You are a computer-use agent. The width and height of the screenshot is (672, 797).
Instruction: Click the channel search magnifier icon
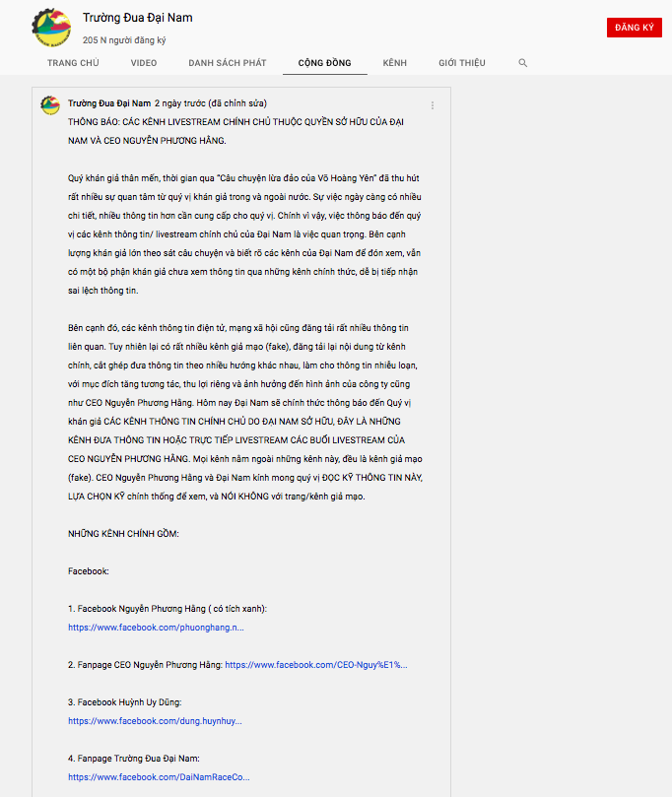tap(522, 63)
